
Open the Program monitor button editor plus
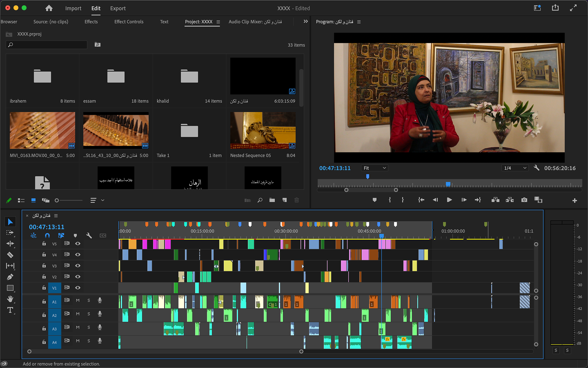[575, 201]
